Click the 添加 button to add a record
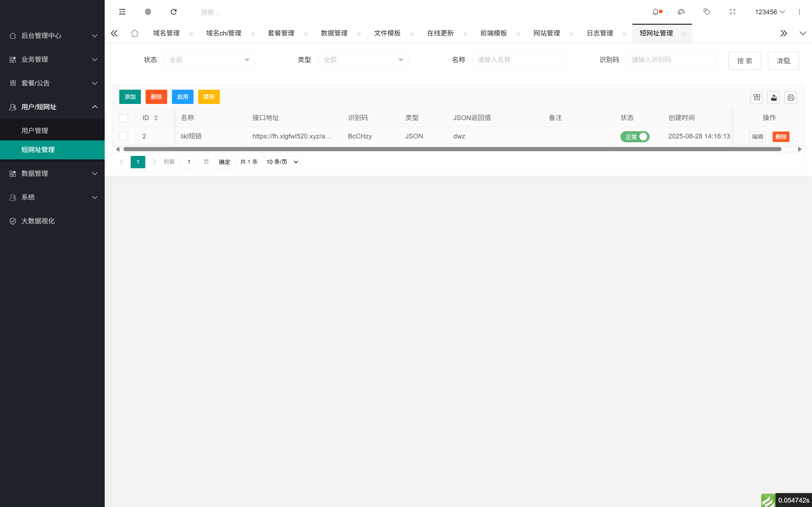 tap(130, 97)
